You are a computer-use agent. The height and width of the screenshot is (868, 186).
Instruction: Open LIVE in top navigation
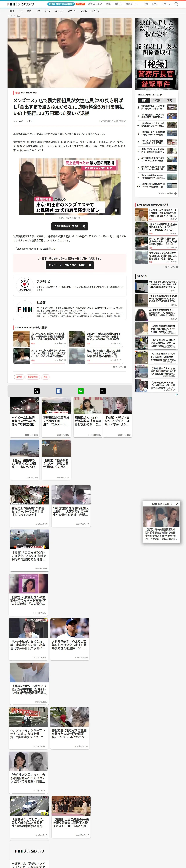pos(155,4)
